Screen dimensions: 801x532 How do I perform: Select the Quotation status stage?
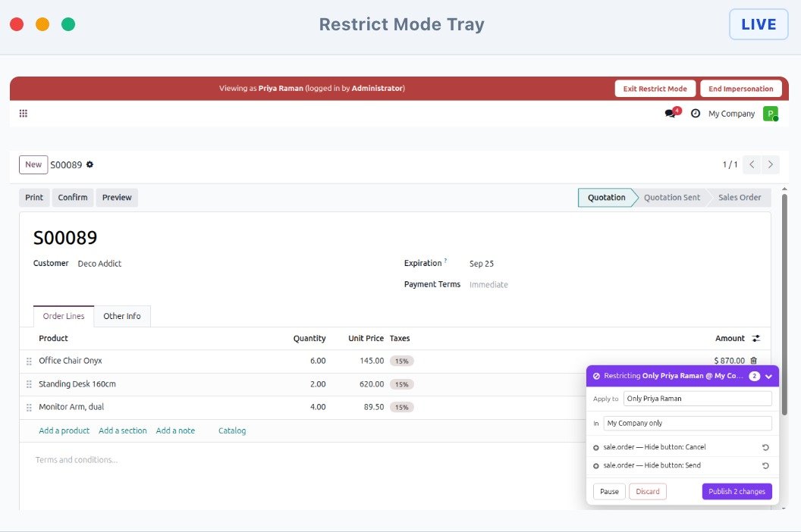pyautogui.click(x=606, y=198)
